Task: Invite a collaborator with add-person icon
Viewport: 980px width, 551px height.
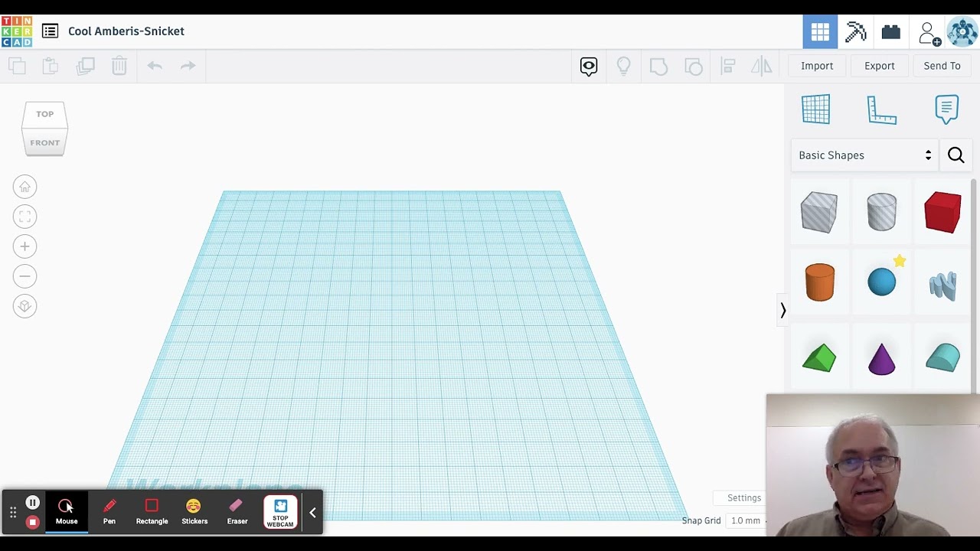Action: tap(928, 33)
